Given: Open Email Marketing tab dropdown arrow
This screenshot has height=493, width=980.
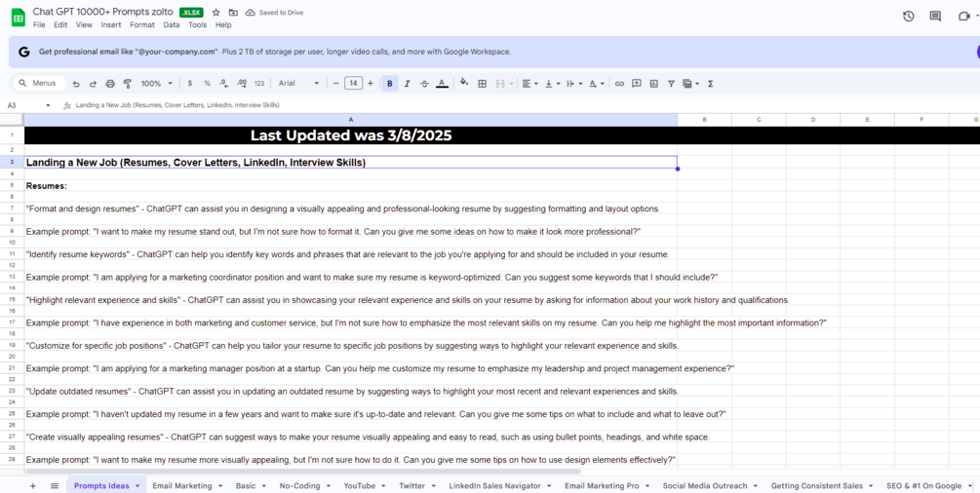Looking at the screenshot, I should pos(220,485).
